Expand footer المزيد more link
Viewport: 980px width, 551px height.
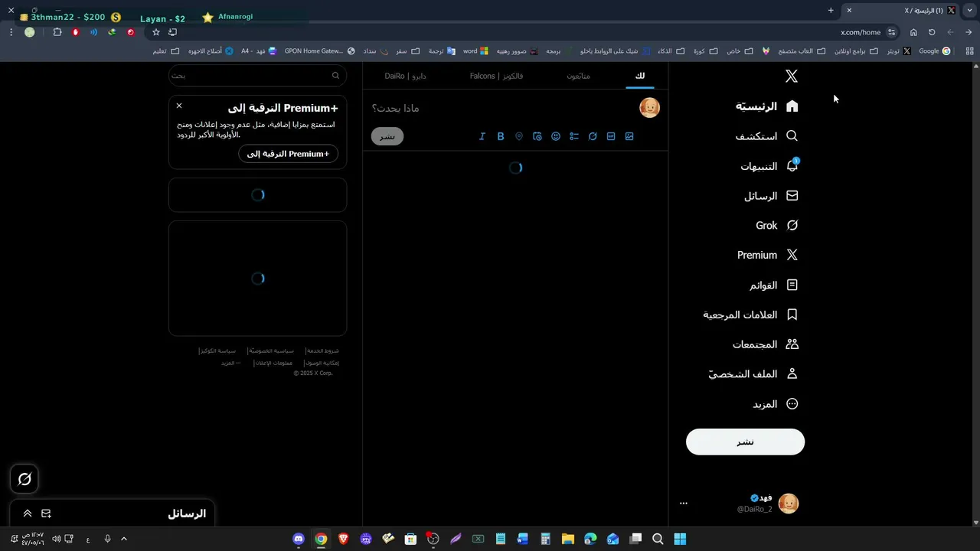[231, 363]
